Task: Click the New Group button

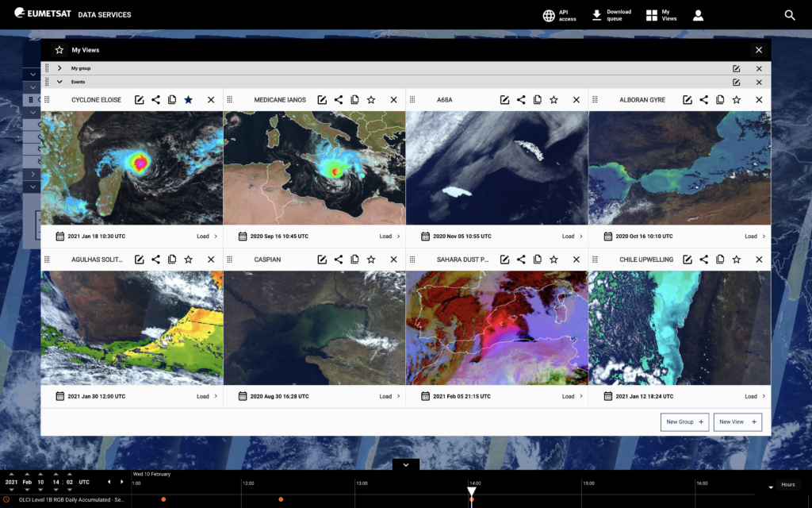Action: point(684,422)
